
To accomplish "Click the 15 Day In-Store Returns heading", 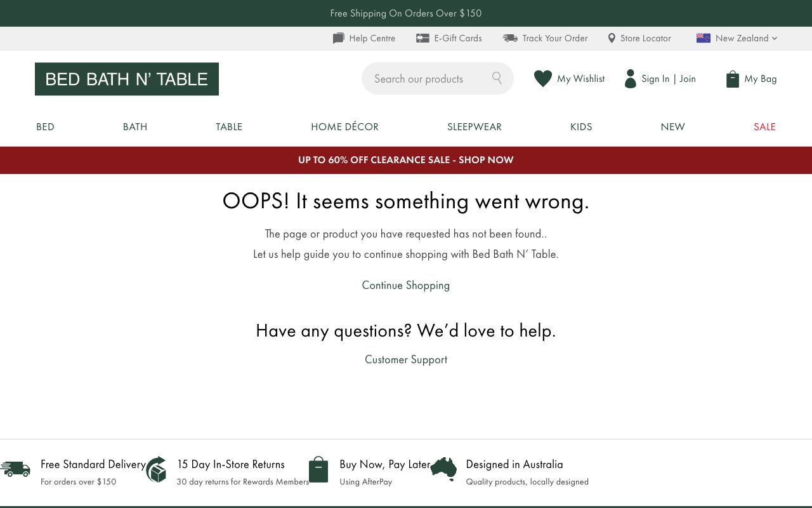I will coord(231,464).
